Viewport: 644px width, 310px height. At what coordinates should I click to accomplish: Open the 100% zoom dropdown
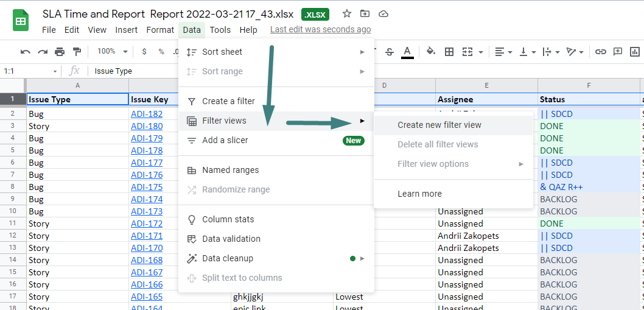(113, 52)
